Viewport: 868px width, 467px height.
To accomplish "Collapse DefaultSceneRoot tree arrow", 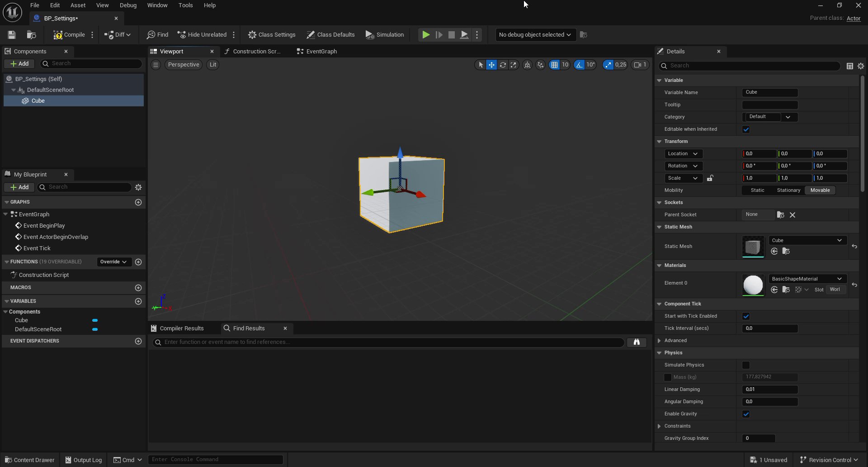I will 14,90.
